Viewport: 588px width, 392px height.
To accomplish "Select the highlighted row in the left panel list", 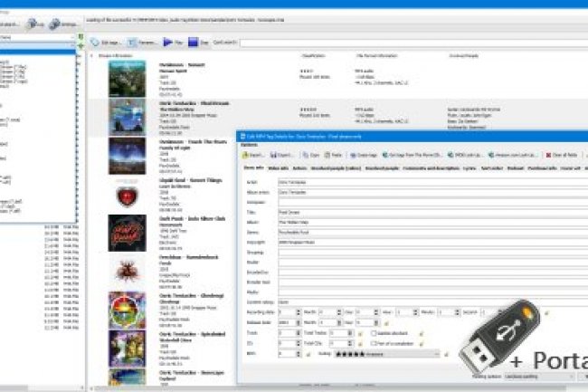I will [x=37, y=52].
